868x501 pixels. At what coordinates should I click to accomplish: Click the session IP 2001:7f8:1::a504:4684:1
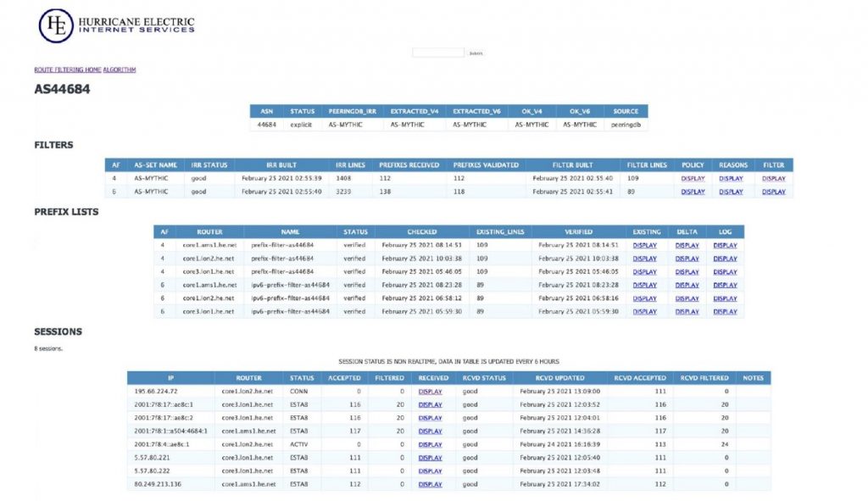point(170,431)
